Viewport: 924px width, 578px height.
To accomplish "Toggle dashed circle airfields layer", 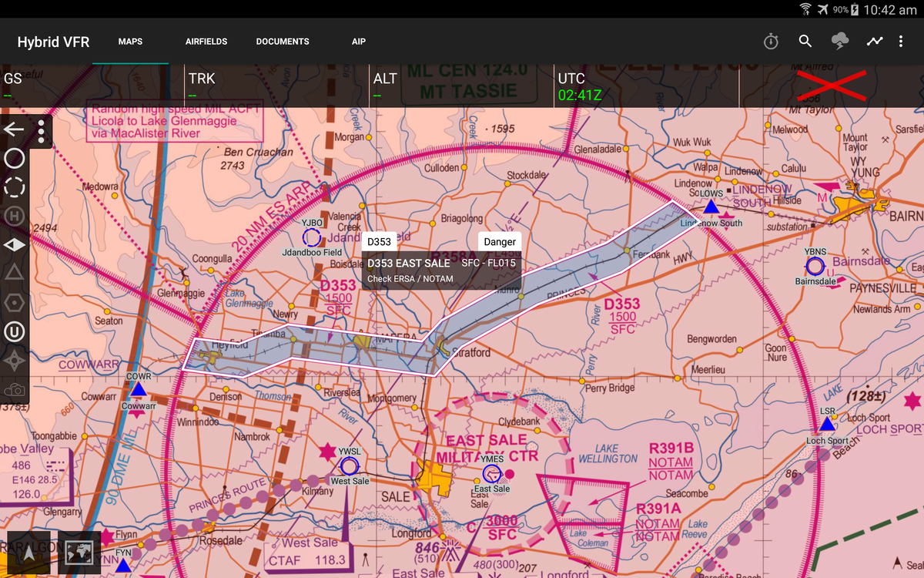I will 15,187.
